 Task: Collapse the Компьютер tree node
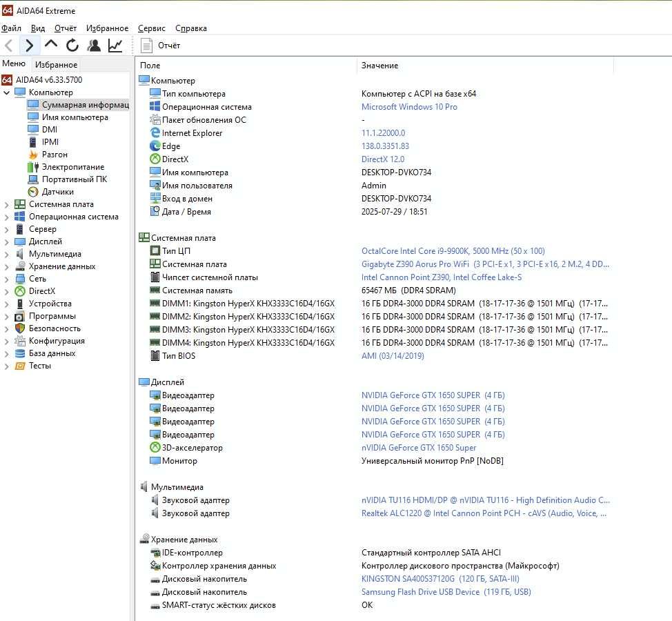[x=6, y=92]
